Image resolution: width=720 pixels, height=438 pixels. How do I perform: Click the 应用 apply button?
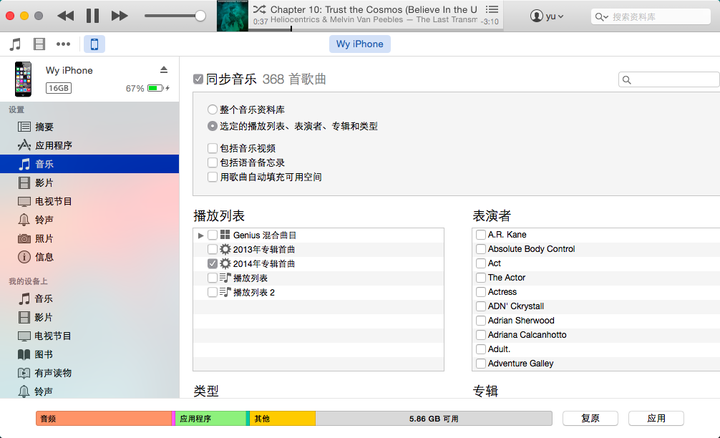(656, 419)
